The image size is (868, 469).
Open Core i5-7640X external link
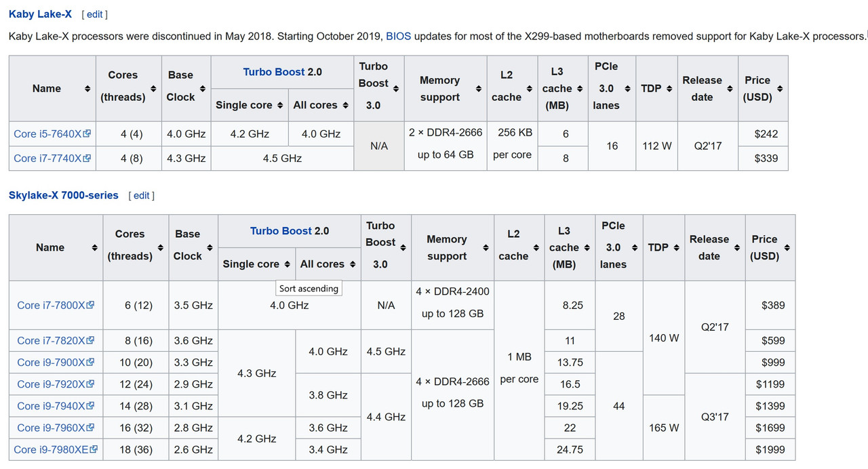[52, 134]
